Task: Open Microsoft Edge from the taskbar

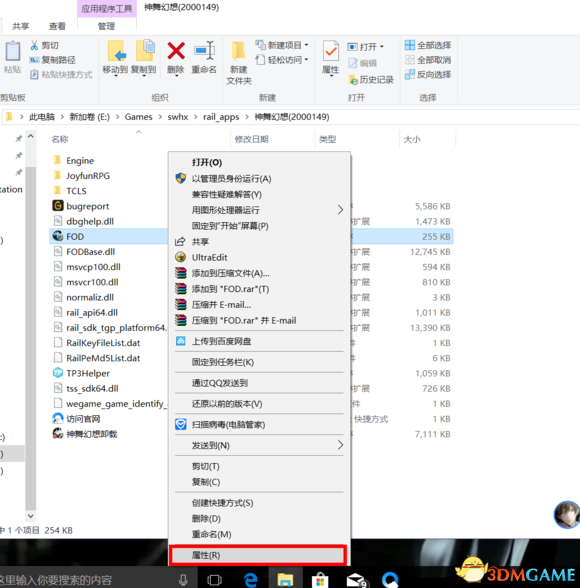Action: pos(250,579)
